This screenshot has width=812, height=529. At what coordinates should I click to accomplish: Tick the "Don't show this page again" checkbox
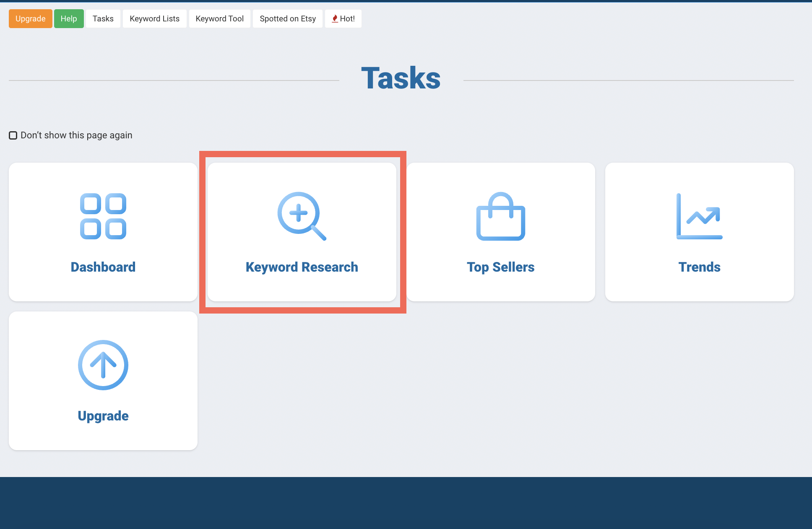coord(13,135)
